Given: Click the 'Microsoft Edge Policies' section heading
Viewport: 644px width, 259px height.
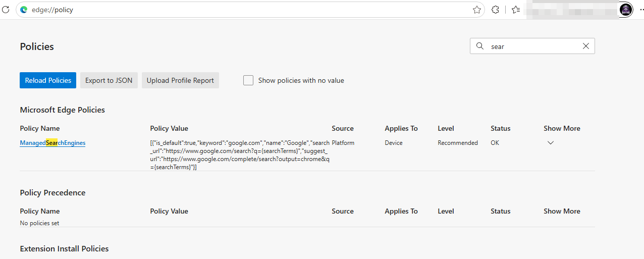Looking at the screenshot, I should [x=63, y=110].
